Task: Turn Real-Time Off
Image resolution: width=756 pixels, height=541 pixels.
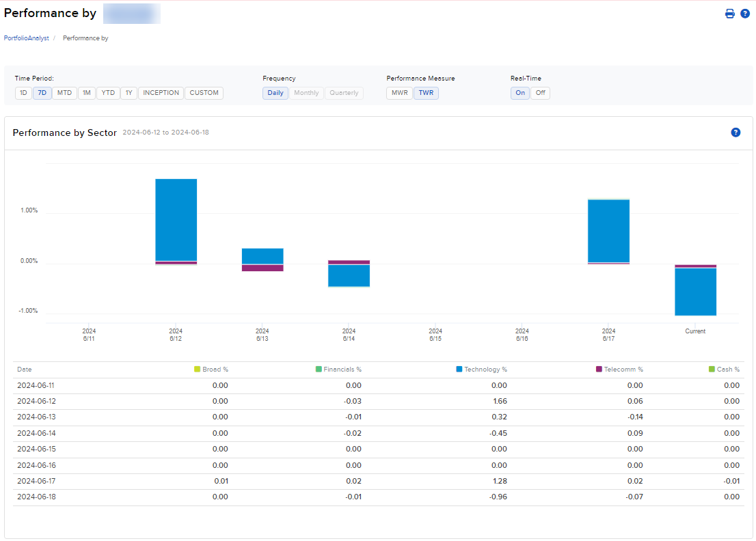Action: [x=540, y=93]
